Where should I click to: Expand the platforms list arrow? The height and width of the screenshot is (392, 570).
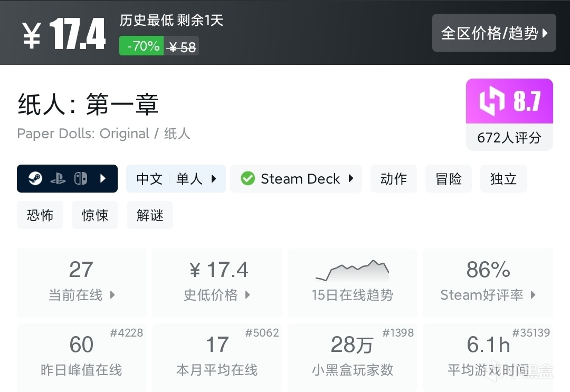103,179
